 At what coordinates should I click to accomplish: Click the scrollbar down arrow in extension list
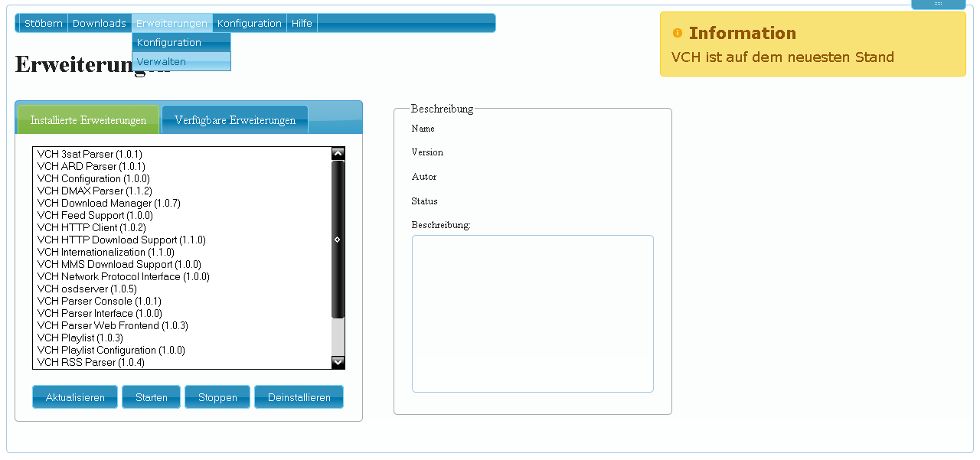(x=338, y=362)
